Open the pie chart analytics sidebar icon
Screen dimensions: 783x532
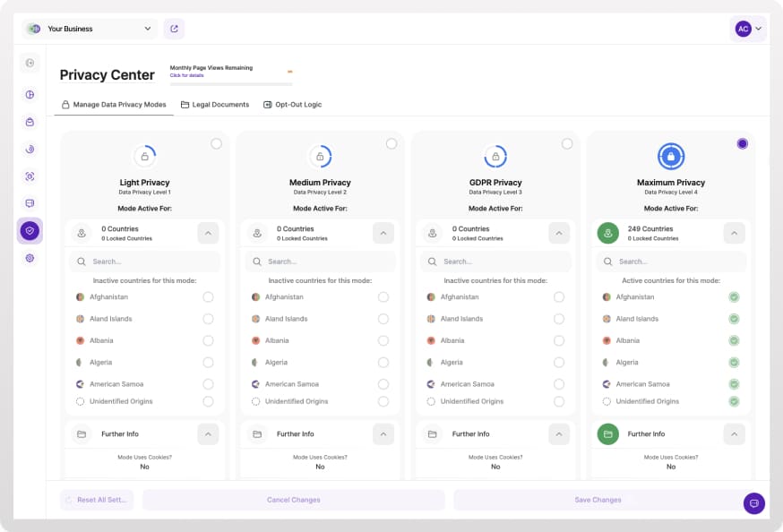pos(30,95)
